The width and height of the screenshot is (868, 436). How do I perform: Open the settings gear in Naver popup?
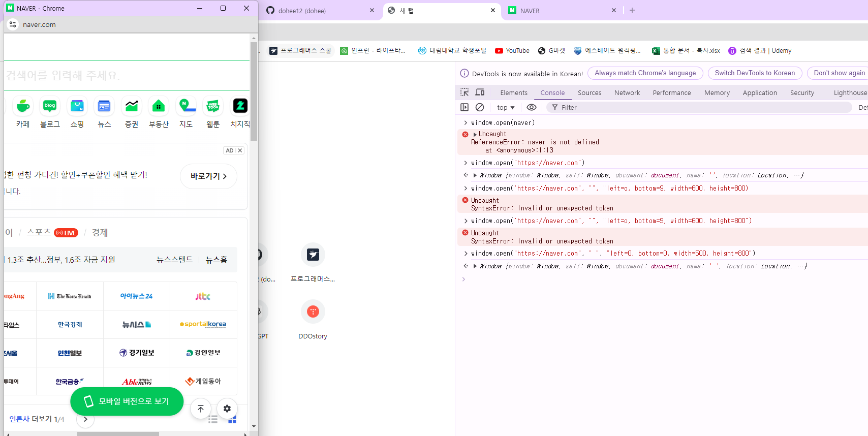(x=227, y=409)
